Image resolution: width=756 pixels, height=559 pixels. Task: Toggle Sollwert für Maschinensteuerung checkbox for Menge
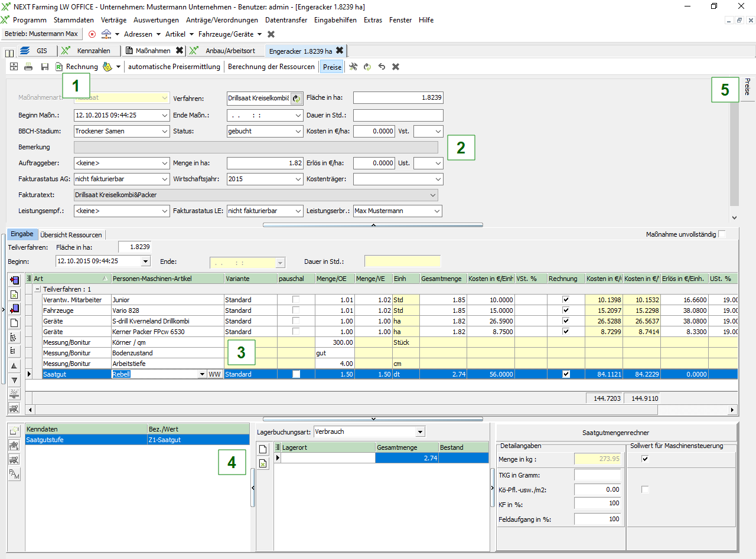645,459
